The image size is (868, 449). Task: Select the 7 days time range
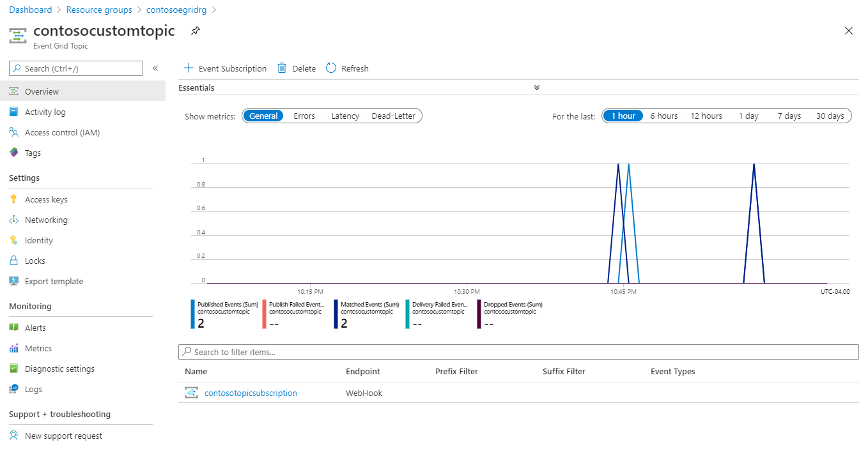[x=789, y=116]
